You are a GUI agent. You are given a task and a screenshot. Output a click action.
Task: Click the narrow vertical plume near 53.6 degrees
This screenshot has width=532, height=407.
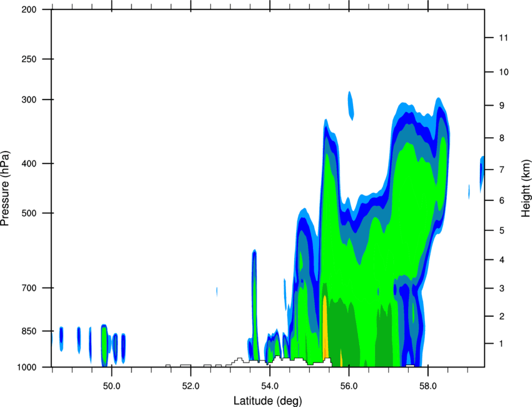(255, 305)
